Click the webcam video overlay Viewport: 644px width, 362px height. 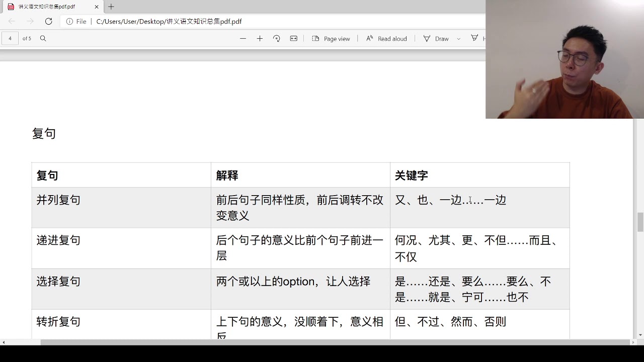[565, 59]
